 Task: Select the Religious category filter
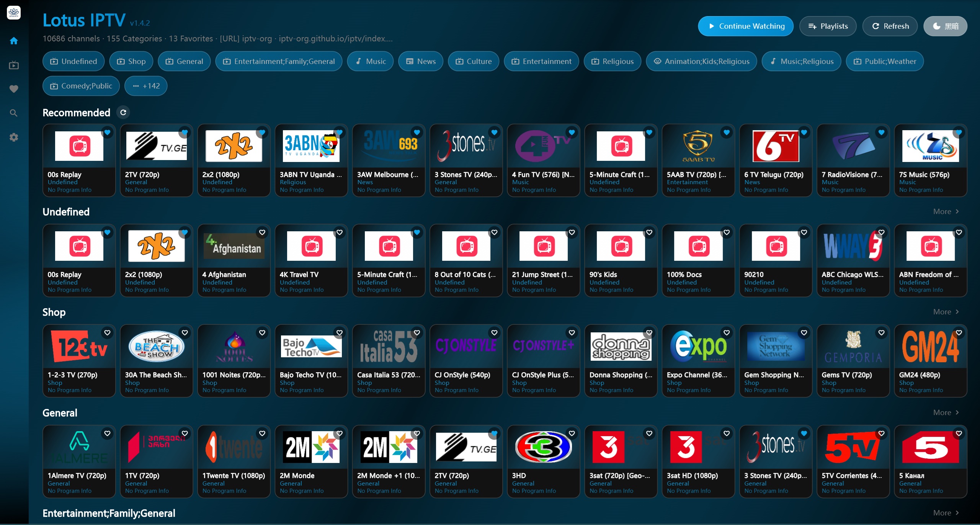(x=612, y=61)
